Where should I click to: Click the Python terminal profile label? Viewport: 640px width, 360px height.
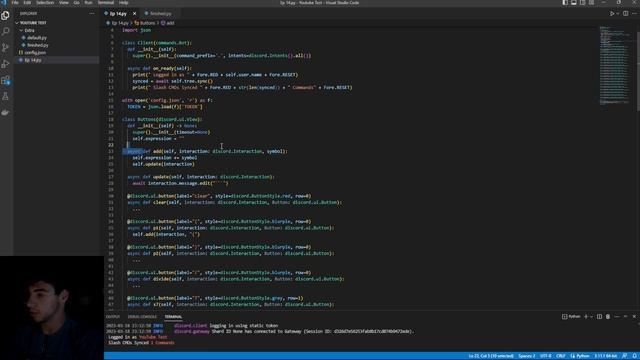point(571,317)
